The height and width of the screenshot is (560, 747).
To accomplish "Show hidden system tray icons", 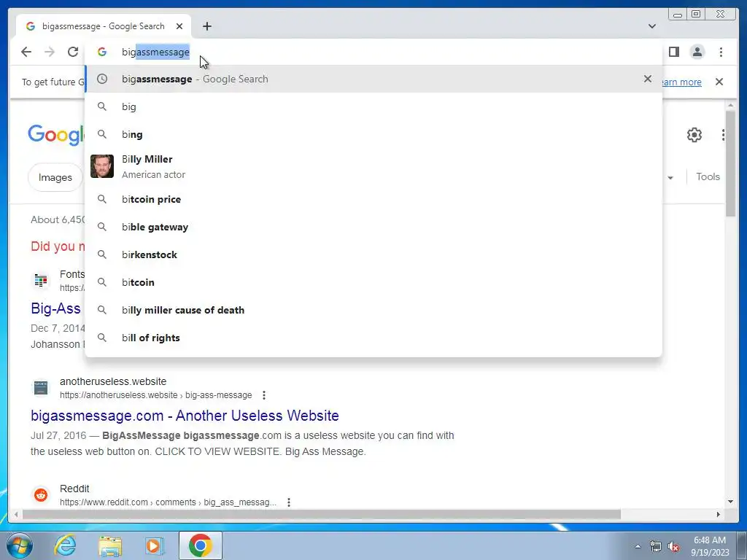I will coord(638,547).
